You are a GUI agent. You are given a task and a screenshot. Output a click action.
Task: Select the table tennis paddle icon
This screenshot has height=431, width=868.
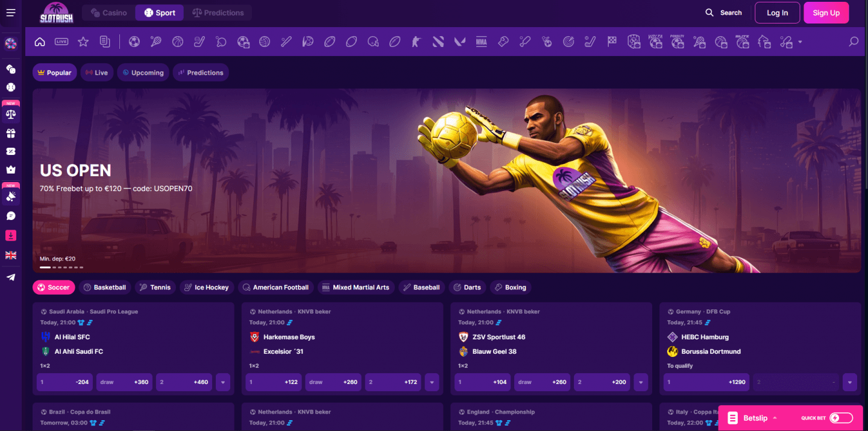click(221, 42)
